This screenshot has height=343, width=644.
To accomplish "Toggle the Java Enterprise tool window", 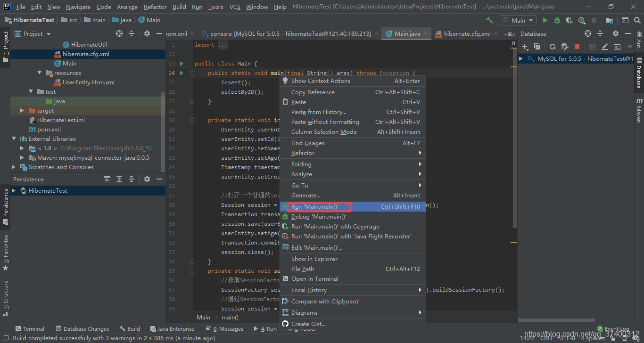I will (172, 329).
